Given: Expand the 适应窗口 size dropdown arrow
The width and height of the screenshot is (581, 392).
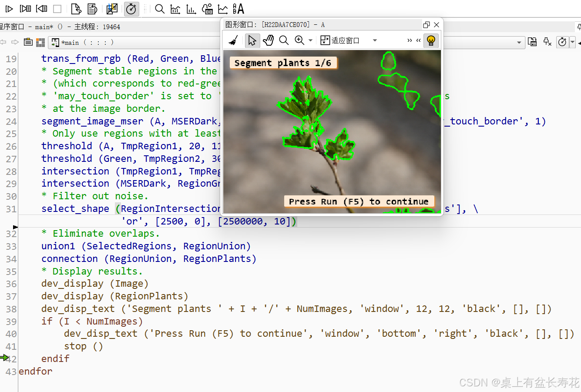Looking at the screenshot, I should (x=375, y=40).
